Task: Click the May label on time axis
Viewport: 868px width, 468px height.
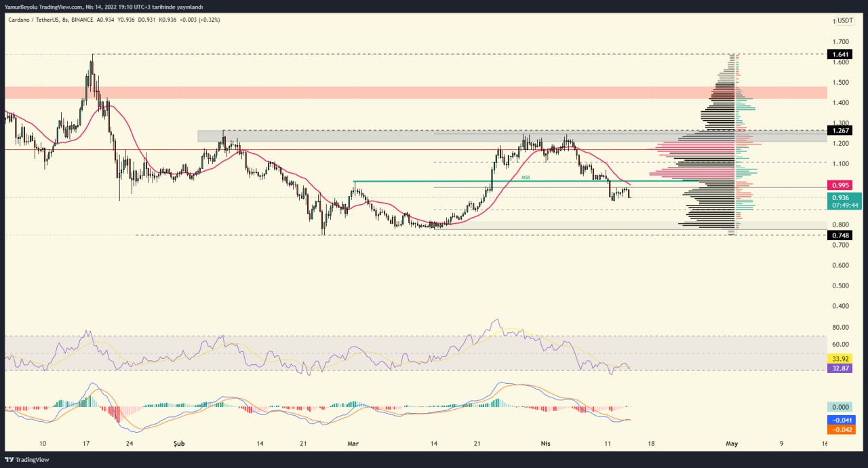Action: coord(731,444)
